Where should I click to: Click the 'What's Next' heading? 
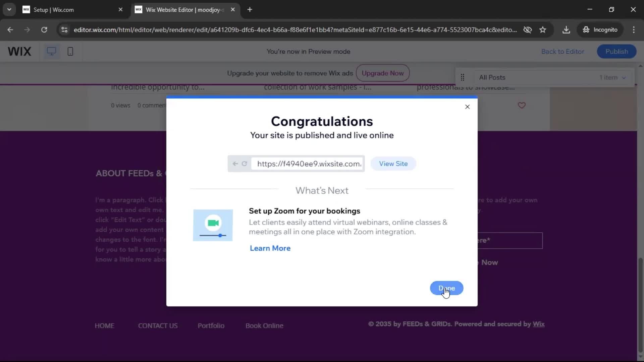pyautogui.click(x=322, y=190)
